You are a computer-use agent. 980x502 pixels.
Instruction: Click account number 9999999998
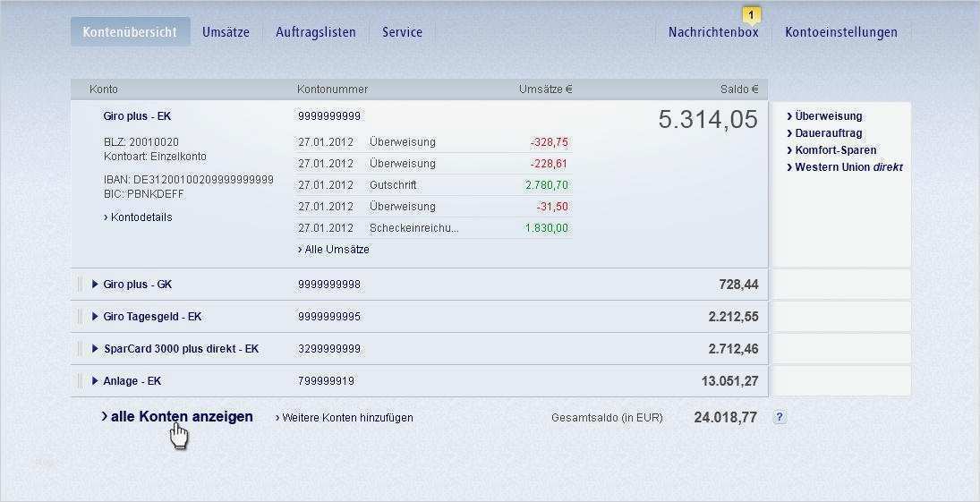(x=329, y=285)
